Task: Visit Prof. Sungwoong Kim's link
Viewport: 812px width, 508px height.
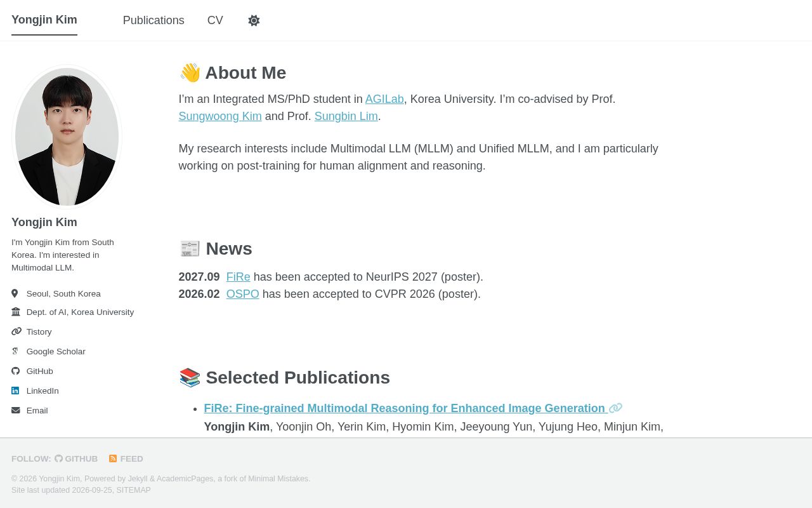Action: pos(220,116)
